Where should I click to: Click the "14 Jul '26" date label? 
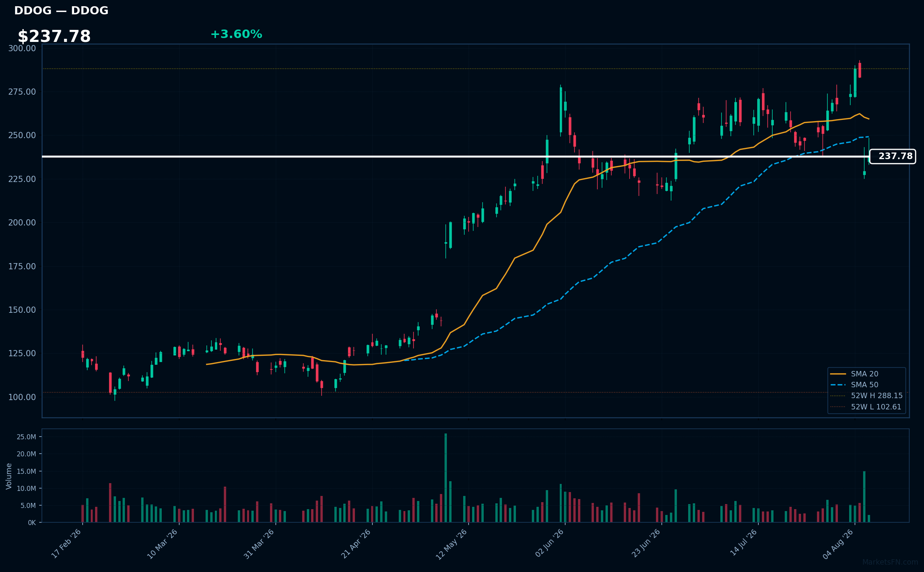pos(744,543)
